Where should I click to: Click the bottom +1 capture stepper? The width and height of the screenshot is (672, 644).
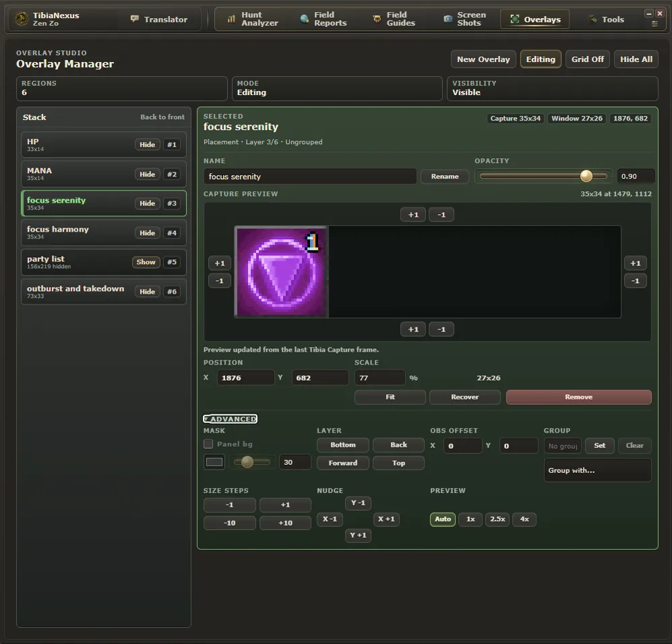coord(413,329)
